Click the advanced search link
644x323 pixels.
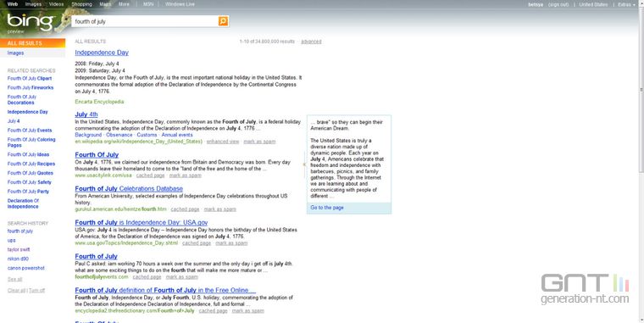click(x=311, y=42)
